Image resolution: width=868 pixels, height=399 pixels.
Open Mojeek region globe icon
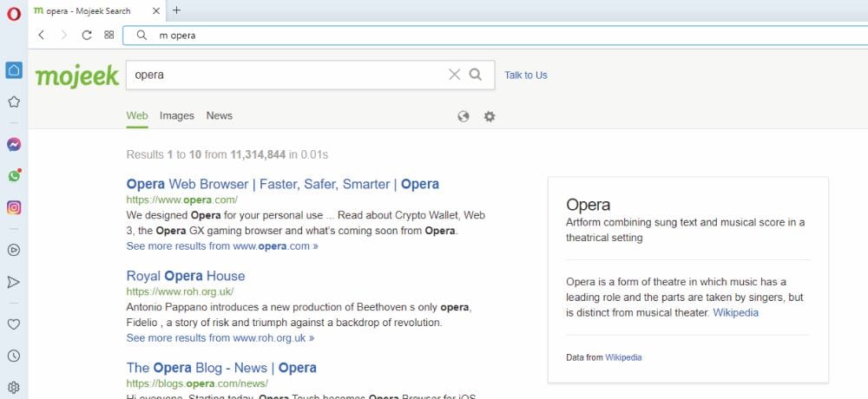(464, 116)
